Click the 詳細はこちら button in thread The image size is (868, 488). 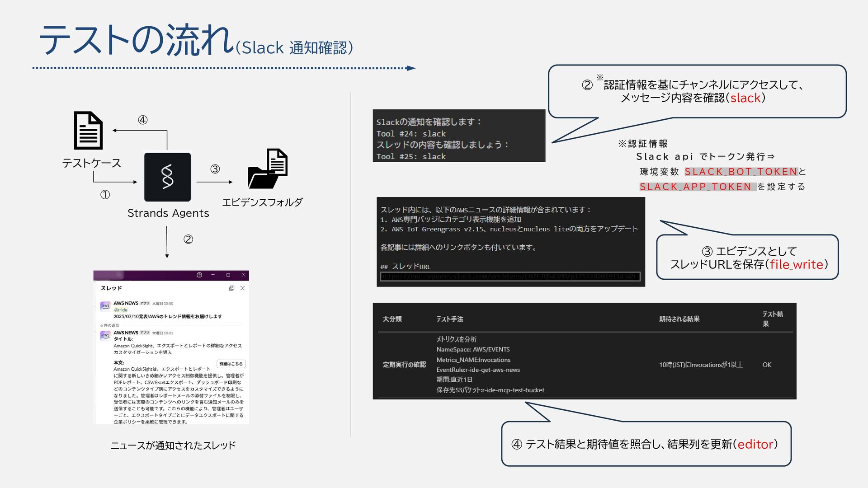click(231, 364)
